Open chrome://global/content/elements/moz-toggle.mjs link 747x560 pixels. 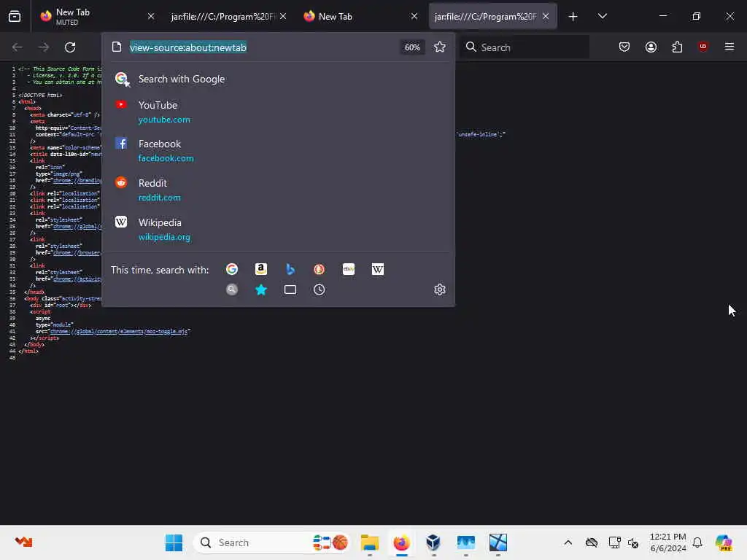click(119, 332)
